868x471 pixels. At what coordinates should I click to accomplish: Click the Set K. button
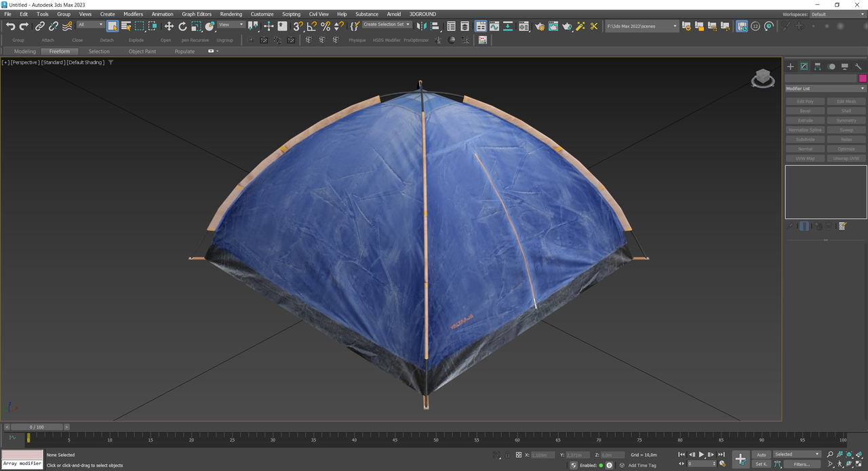762,464
